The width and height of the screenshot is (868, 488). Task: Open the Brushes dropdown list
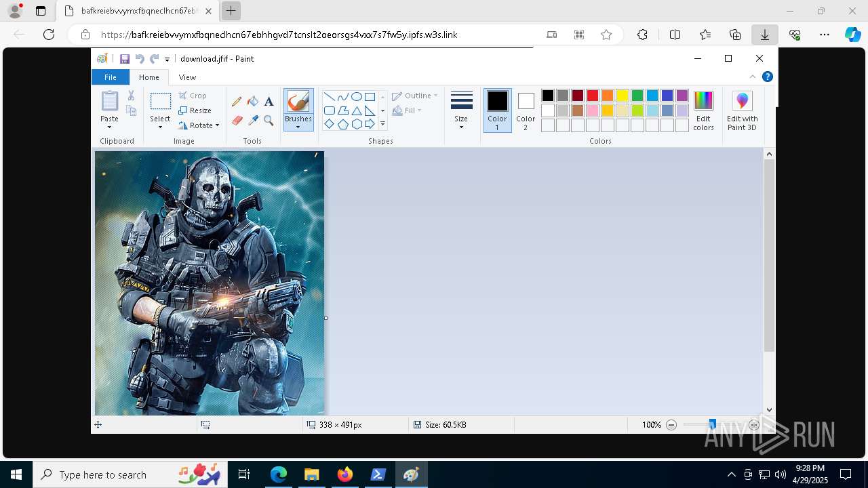point(298,127)
